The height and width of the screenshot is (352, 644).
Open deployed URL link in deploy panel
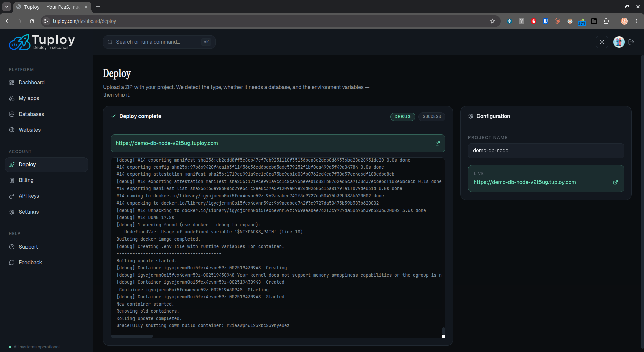click(167, 143)
